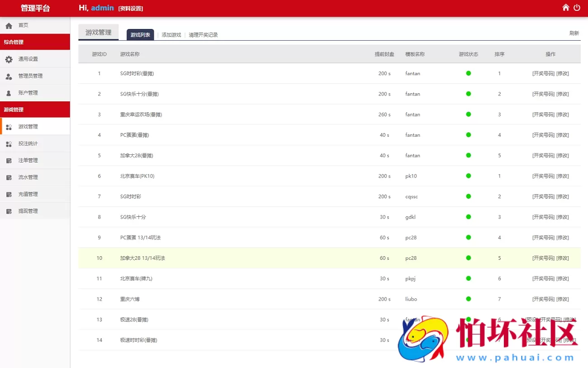The width and height of the screenshot is (588, 368).
Task: Open 提现管理 in the sidebar
Action: 28,211
